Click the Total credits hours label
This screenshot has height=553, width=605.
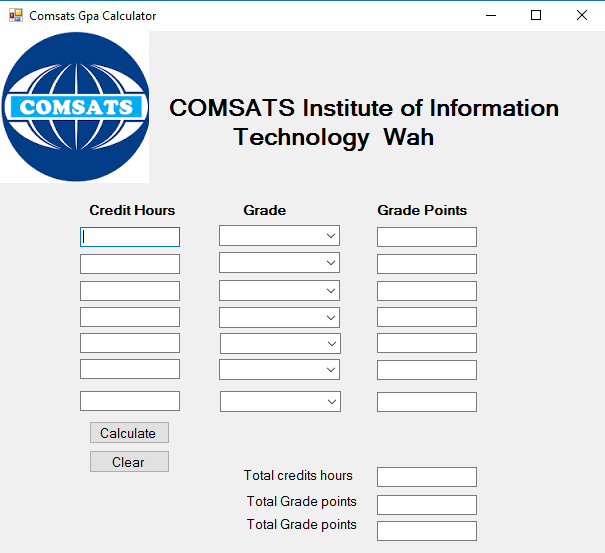coord(298,475)
